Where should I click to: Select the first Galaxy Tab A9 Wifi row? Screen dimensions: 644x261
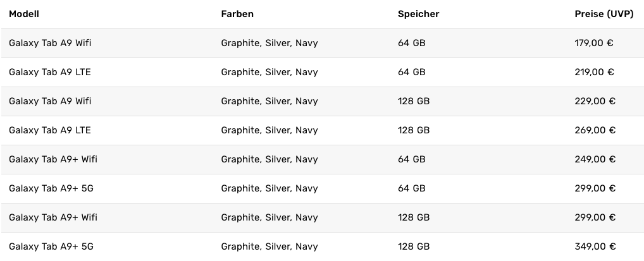click(x=322, y=43)
